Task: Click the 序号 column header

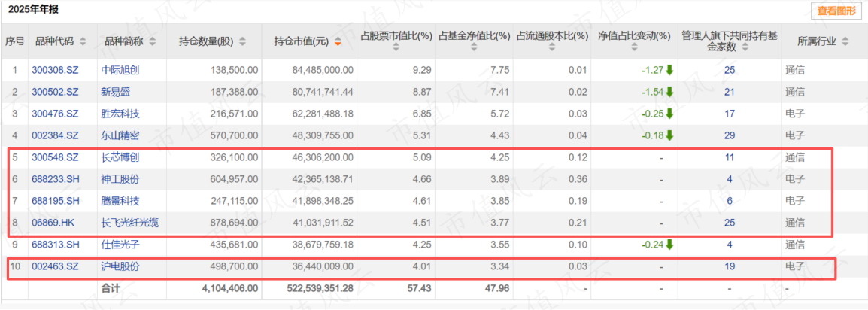Action: (x=14, y=41)
